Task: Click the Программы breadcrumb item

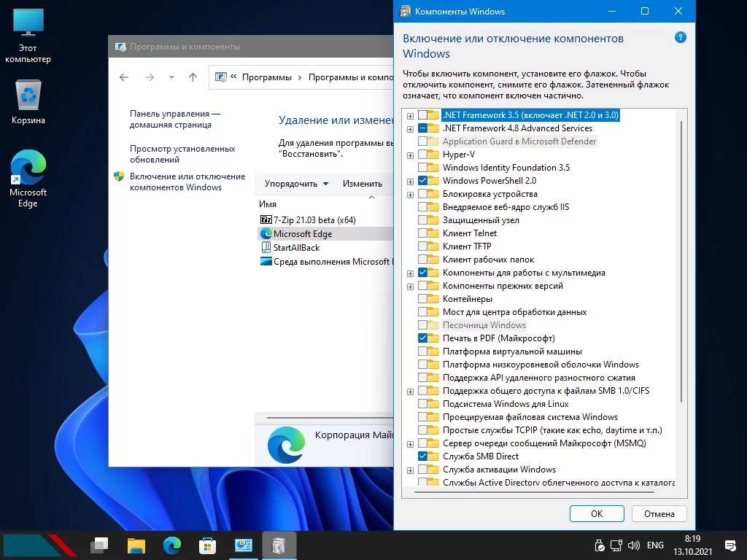Action: click(x=266, y=77)
